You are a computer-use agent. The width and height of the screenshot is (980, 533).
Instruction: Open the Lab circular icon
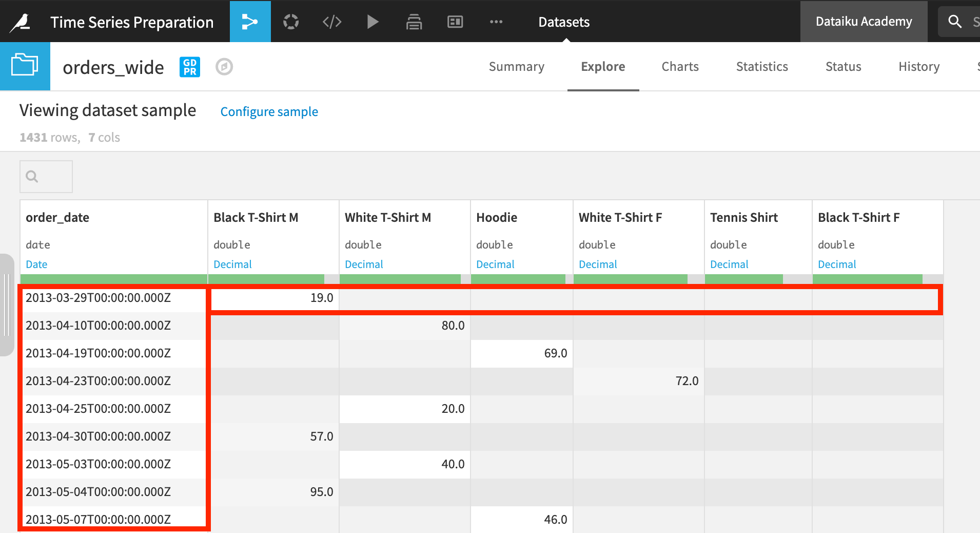[291, 22]
